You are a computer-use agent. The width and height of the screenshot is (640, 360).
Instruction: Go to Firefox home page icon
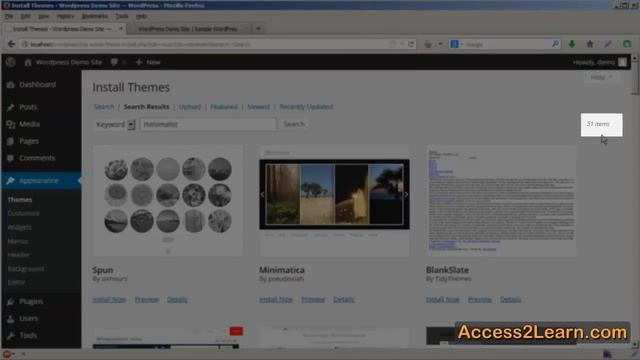(590, 44)
